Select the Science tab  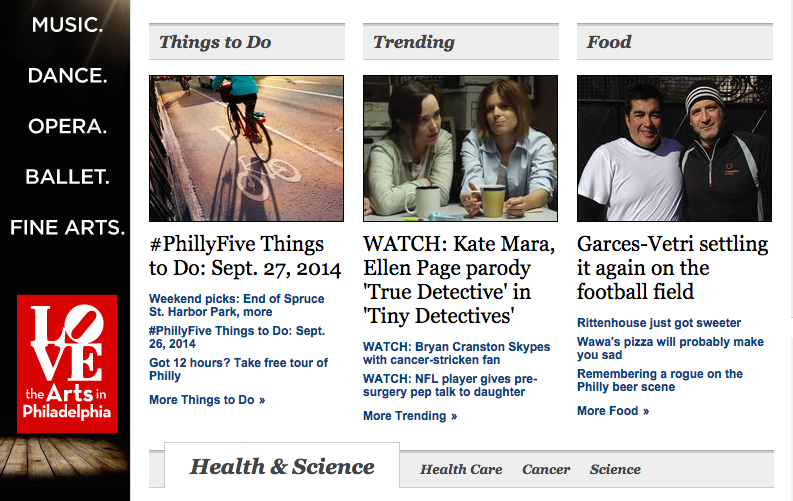tap(615, 469)
